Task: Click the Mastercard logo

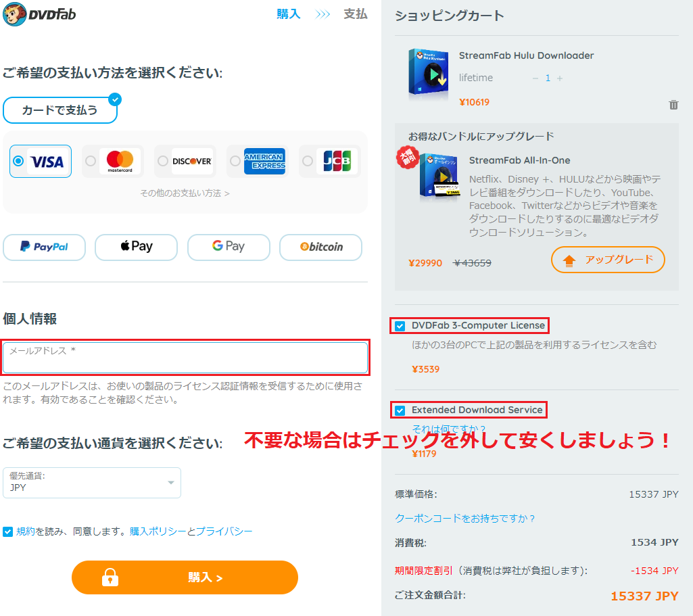Action: (x=120, y=162)
